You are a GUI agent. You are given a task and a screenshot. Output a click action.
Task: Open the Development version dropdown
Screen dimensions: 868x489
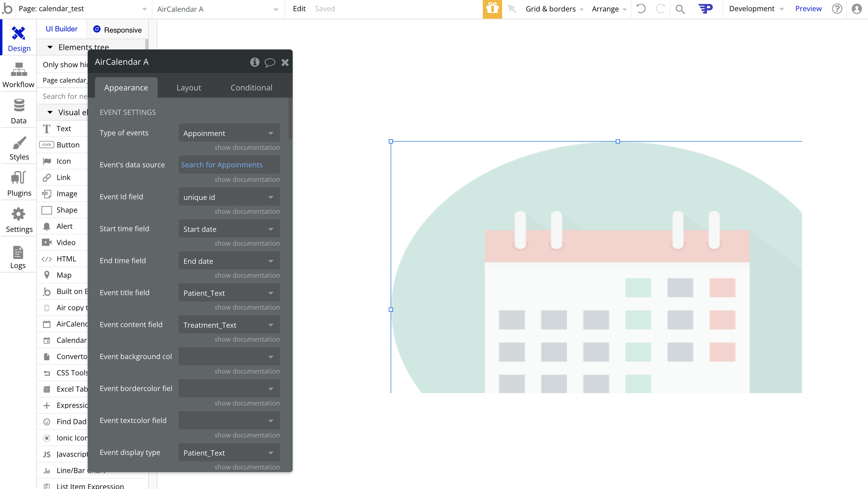pyautogui.click(x=756, y=9)
